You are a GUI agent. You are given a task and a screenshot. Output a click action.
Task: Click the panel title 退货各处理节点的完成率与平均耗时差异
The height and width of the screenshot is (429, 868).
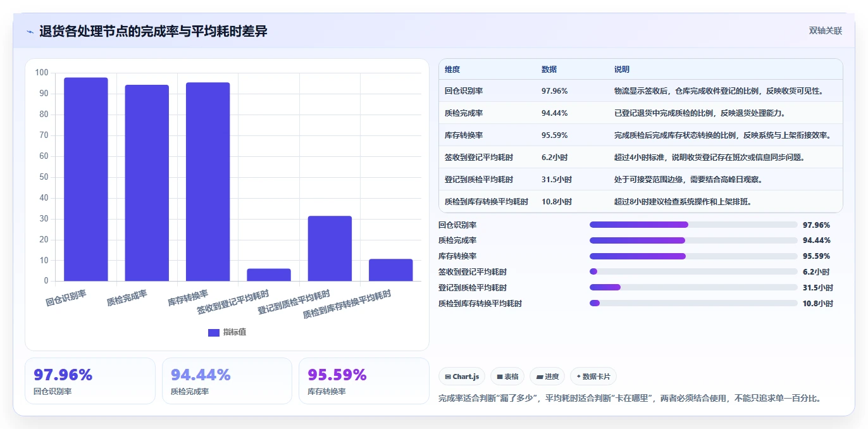[x=153, y=31]
